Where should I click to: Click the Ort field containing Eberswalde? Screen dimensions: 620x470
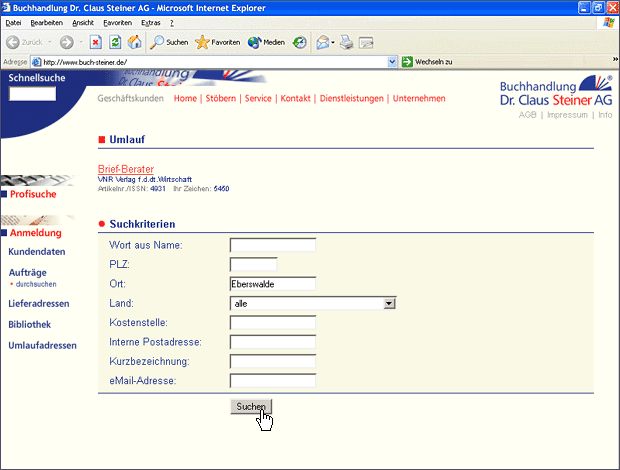(x=273, y=284)
